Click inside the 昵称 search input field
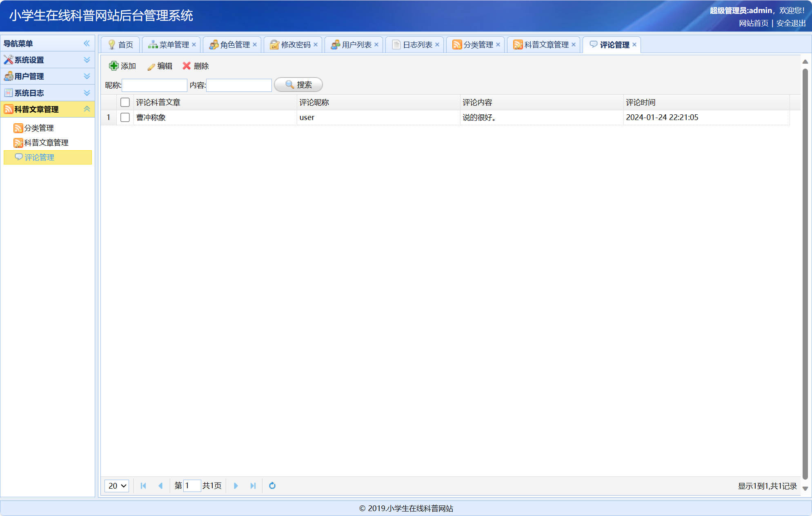 pyautogui.click(x=154, y=85)
